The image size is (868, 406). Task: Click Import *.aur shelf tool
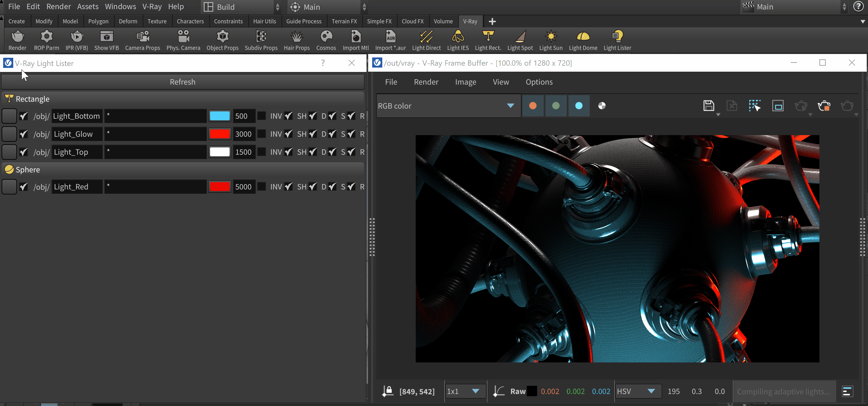click(390, 40)
